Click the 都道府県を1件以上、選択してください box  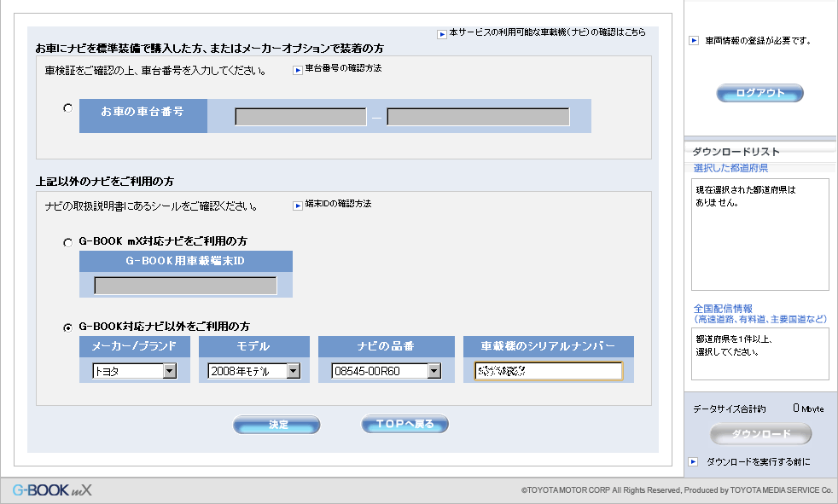(760, 354)
